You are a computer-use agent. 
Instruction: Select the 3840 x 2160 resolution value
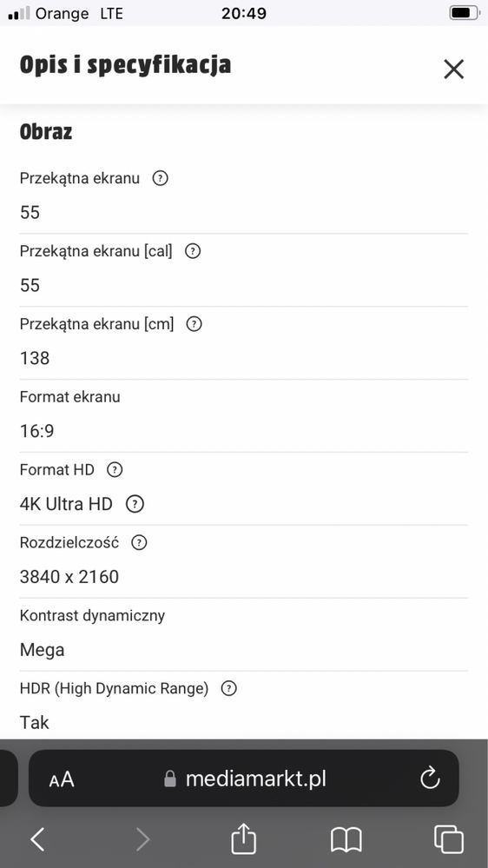69,577
